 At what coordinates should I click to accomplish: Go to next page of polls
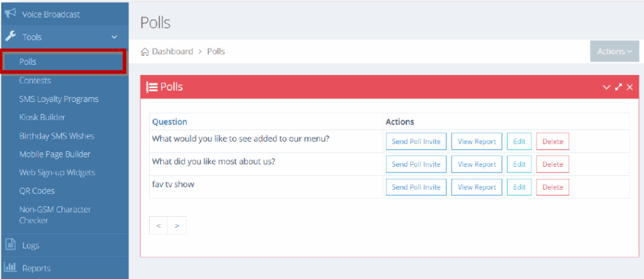pos(177,225)
